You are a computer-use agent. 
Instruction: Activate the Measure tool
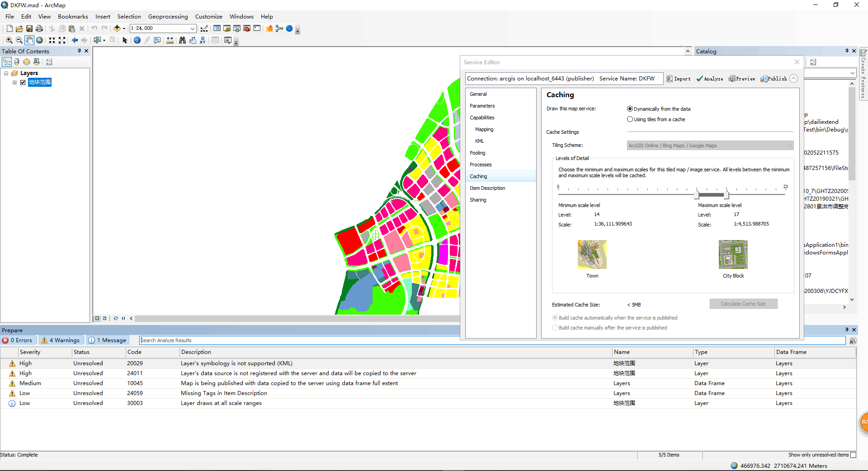(x=170, y=40)
